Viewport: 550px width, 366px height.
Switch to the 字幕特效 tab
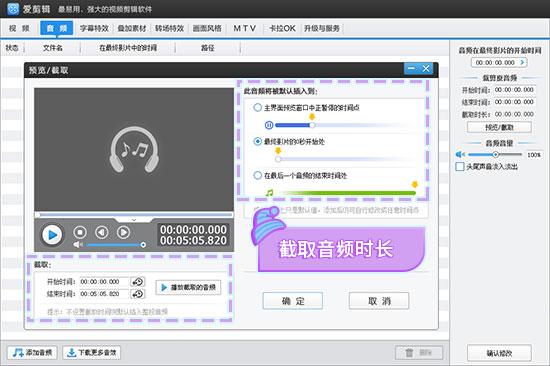click(x=94, y=28)
